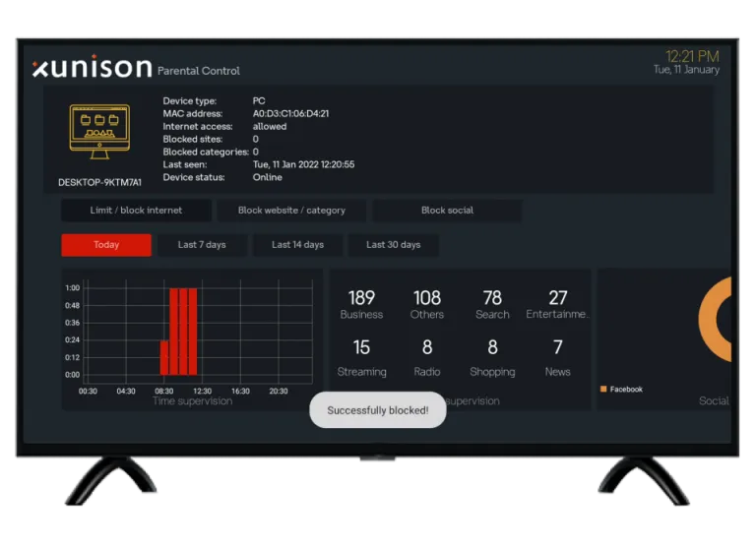This screenshot has height=550, width=756.
Task: Select the 108 Others category tile
Action: tap(427, 305)
